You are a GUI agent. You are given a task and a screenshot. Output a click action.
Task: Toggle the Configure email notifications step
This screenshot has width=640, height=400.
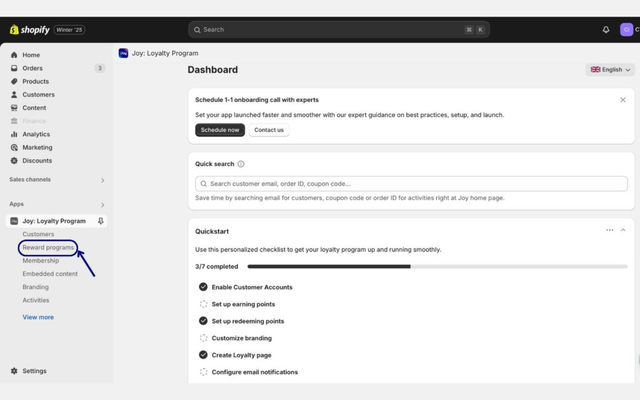203,372
